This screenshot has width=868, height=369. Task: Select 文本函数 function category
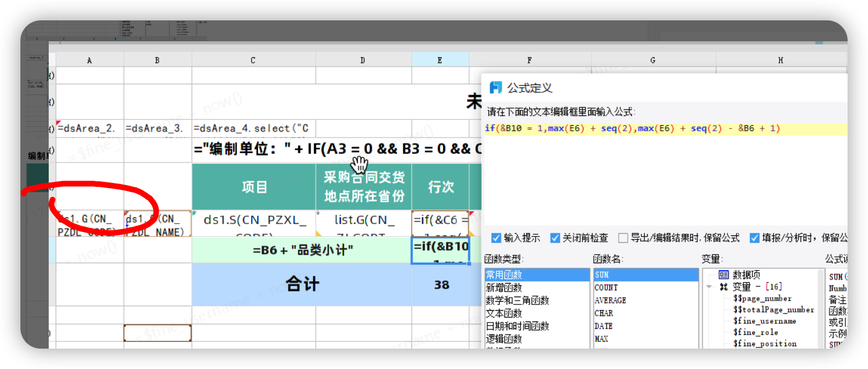pos(504,313)
